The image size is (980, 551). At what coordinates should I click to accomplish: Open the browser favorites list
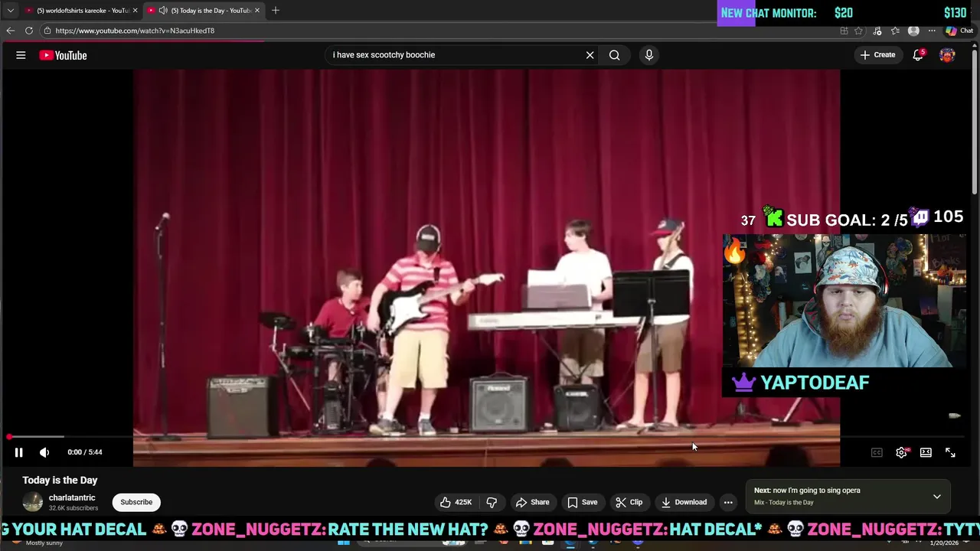point(895,31)
